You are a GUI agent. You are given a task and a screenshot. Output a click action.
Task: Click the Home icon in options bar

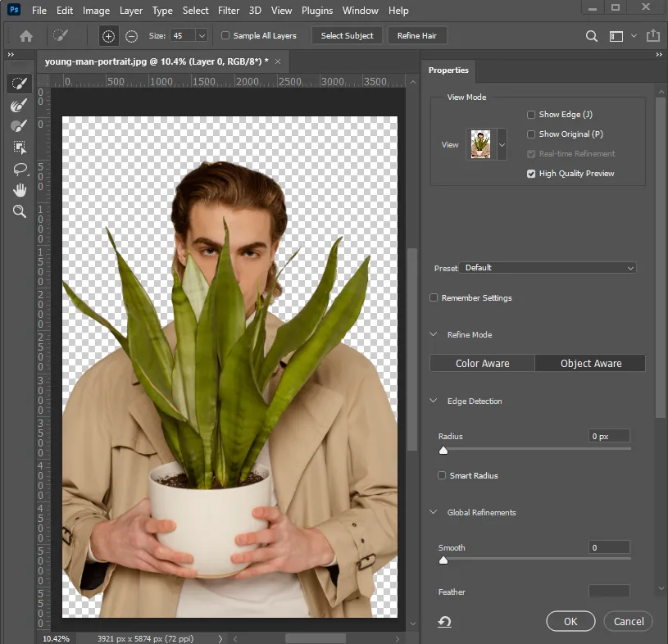click(x=26, y=36)
